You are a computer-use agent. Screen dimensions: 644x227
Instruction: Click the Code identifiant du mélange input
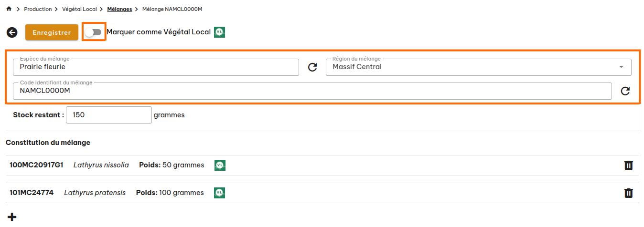coord(312,91)
